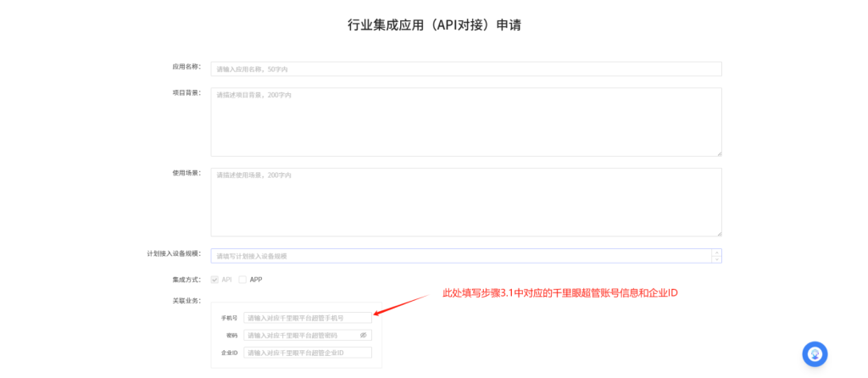Focus the 项目背景 text area
Screen dimensions: 868x378
(466, 122)
